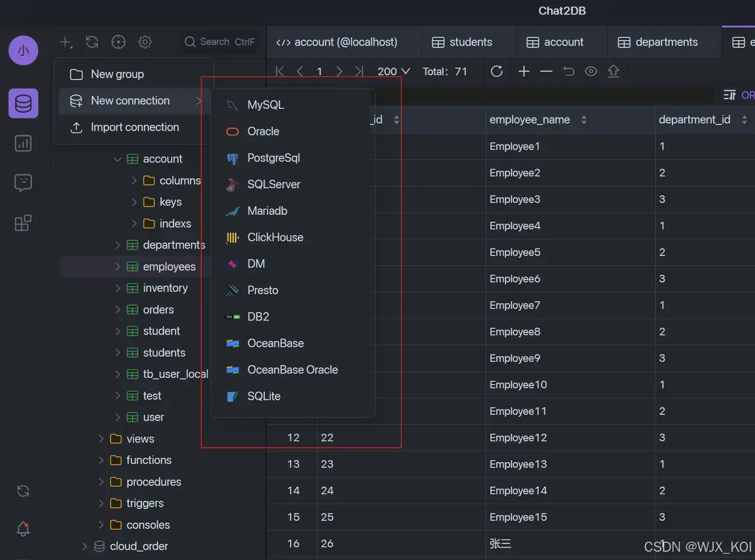Viewport: 755px width, 560px height.
Task: Refresh the connection tree
Action: point(92,42)
